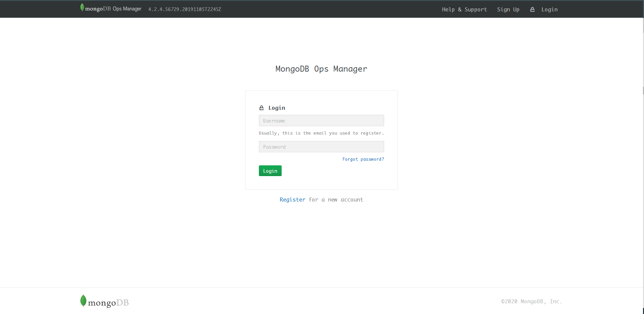Image resolution: width=644 pixels, height=314 pixels.
Task: Submit with the green Login button
Action: point(270,171)
